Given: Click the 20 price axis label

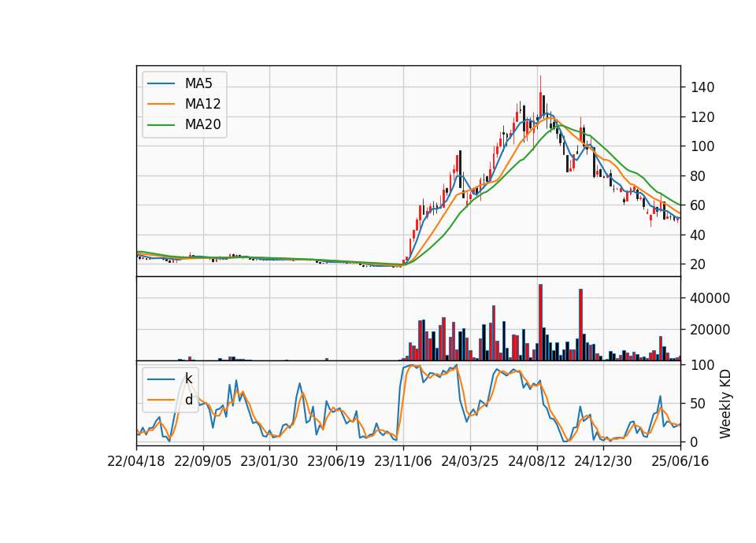Looking at the screenshot, I should coord(699,264).
